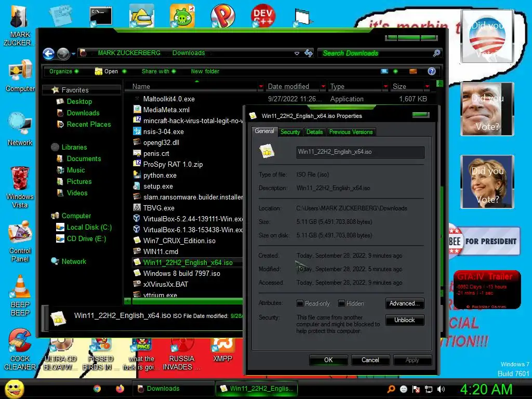The width and height of the screenshot is (532, 399).
Task: Open Desktop under Favorites
Action: (x=74, y=101)
